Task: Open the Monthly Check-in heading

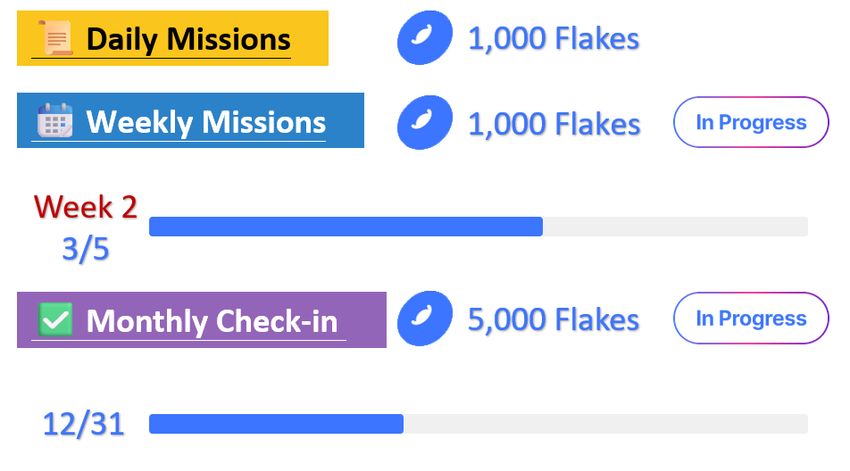Action: tap(211, 321)
